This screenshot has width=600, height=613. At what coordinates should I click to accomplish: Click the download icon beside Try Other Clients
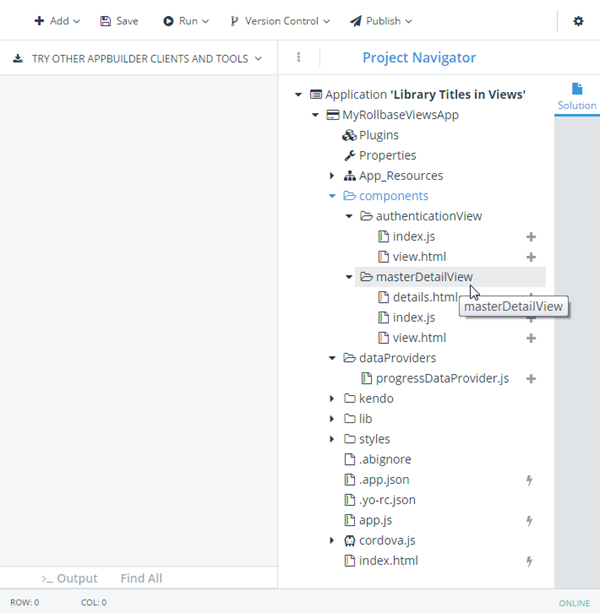click(x=18, y=59)
